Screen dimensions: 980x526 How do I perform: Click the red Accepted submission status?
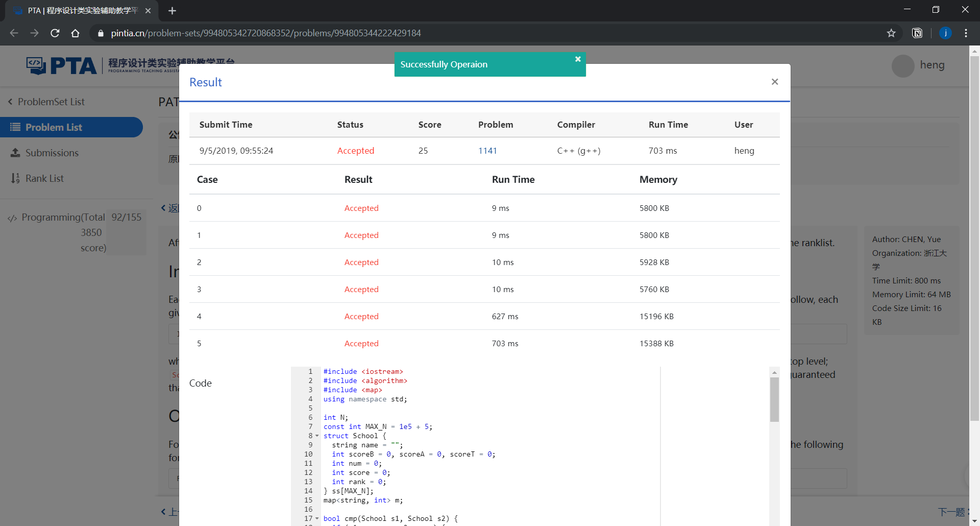click(x=356, y=151)
